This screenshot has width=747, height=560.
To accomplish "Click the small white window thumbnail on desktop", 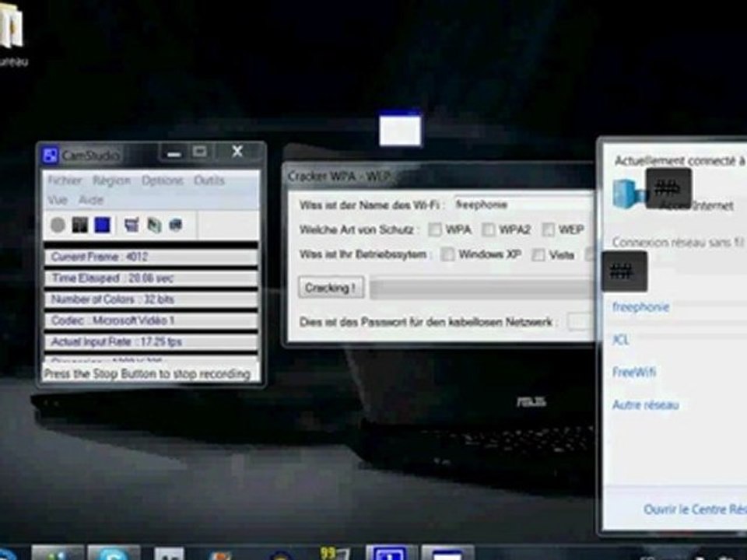I will 400,128.
